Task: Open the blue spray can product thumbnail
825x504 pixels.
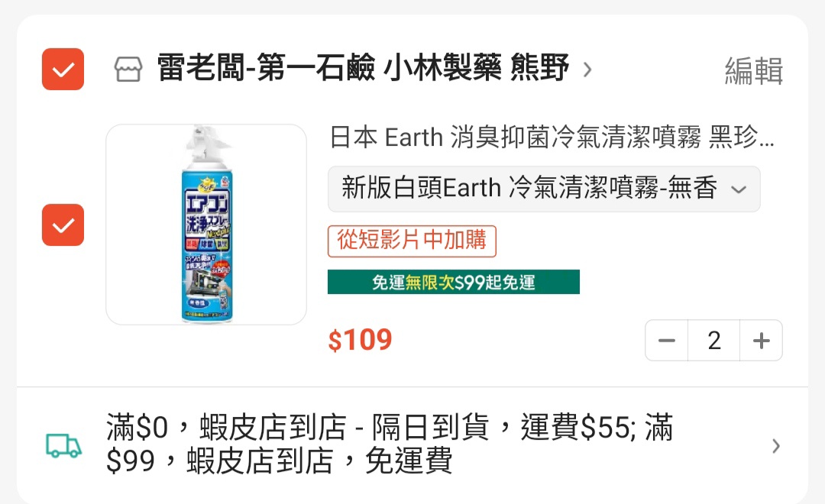Action: pos(206,224)
